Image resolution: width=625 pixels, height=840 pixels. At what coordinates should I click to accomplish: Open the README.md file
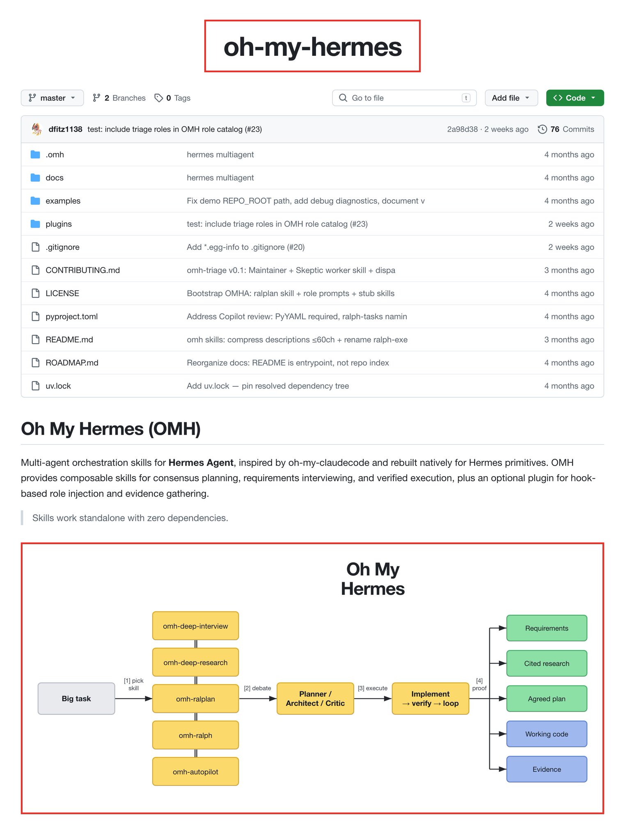pyautogui.click(x=69, y=340)
